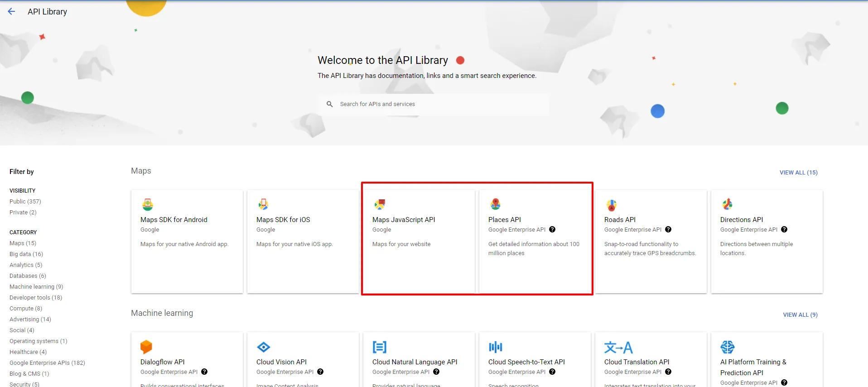Show help for AI Platform Enterprise label

[x=784, y=382]
